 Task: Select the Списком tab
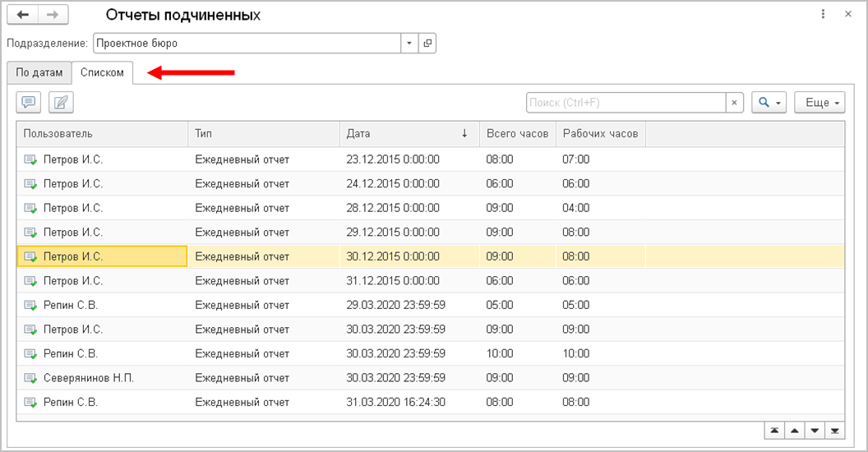[x=102, y=72]
